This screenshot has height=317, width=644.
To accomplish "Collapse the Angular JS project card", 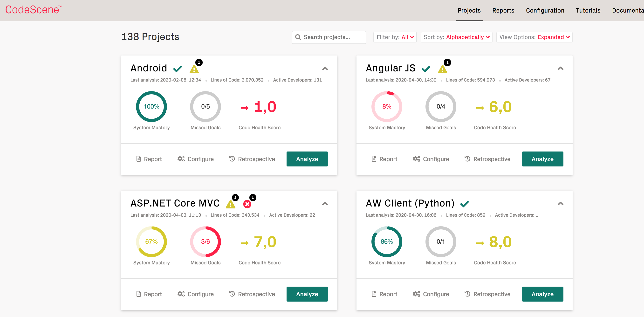I will click(561, 69).
